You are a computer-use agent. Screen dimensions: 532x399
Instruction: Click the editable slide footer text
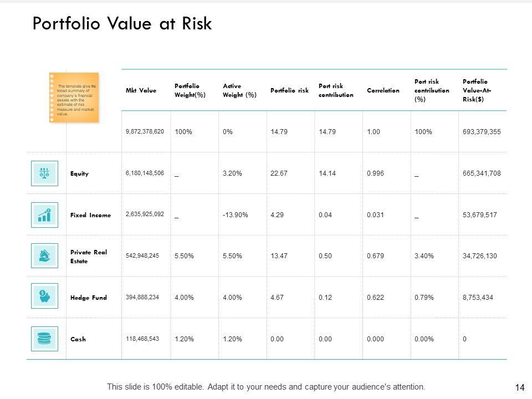click(x=266, y=387)
